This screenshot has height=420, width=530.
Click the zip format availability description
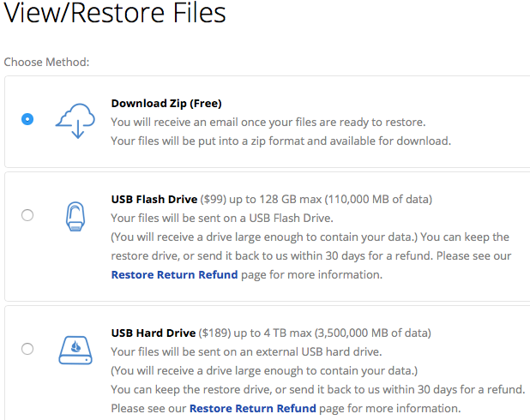click(x=281, y=141)
